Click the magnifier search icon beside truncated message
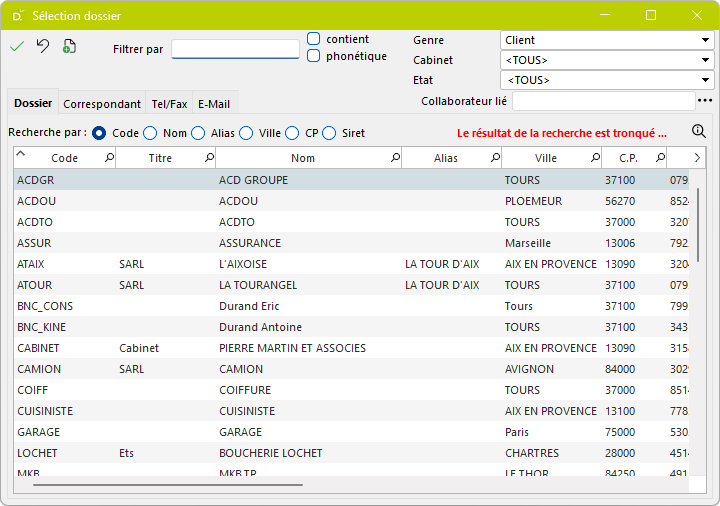Screen dimensions: 720x506 click(698, 131)
